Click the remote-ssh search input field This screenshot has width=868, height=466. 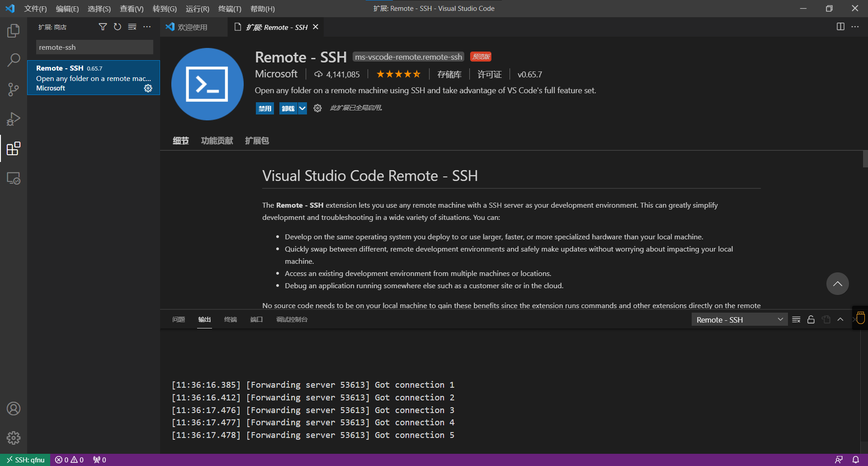[x=94, y=47]
